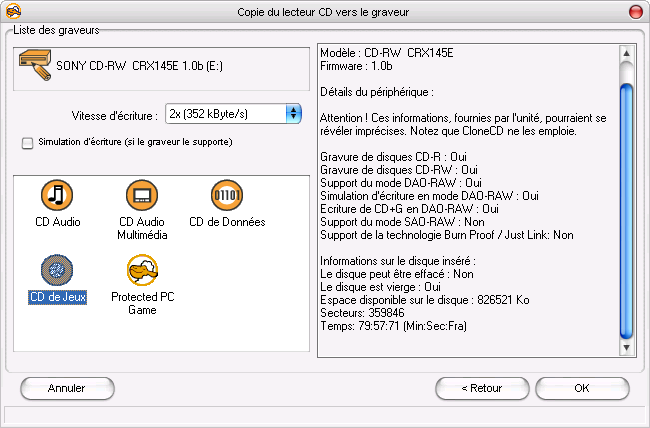Choose the CD Audio Multimédia profile icon
Viewport: 650px width, 428px height.
click(142, 195)
